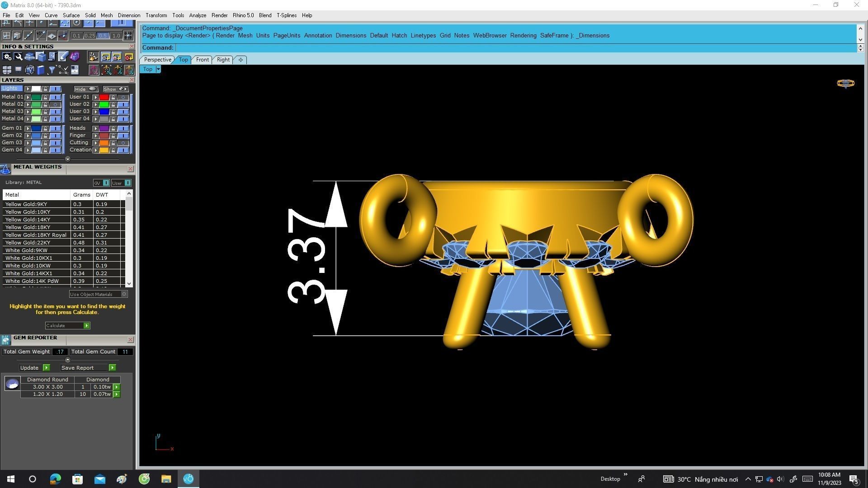Open the settings gears icon in Info & Settings

click(7, 57)
